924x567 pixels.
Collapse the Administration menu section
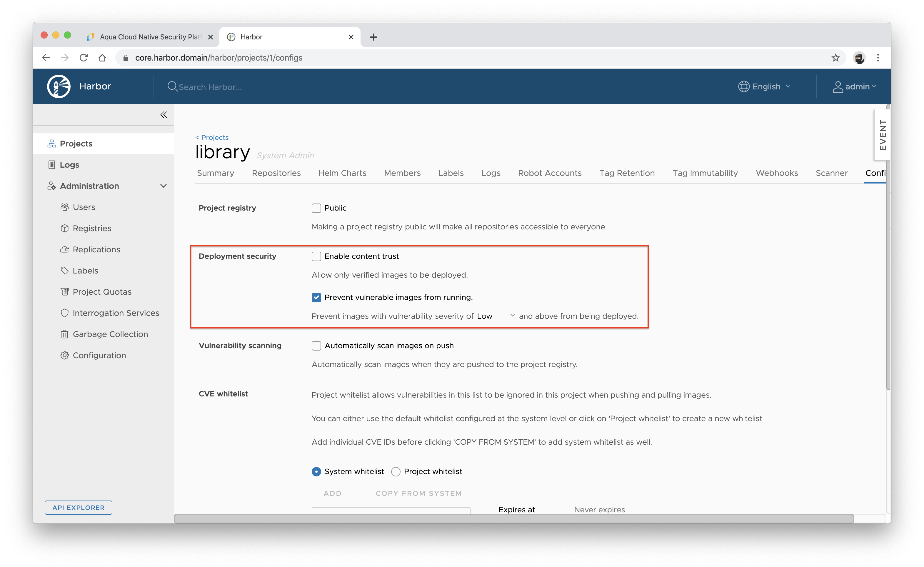(x=163, y=186)
